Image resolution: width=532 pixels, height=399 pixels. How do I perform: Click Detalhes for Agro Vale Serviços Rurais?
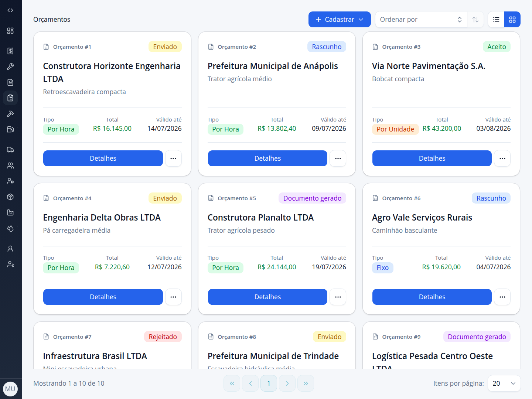click(432, 297)
